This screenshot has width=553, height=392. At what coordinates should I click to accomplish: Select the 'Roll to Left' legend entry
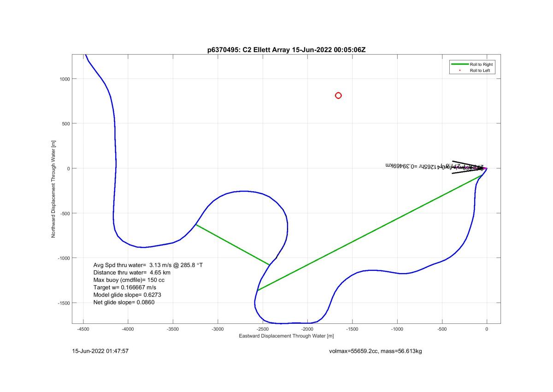472,70
